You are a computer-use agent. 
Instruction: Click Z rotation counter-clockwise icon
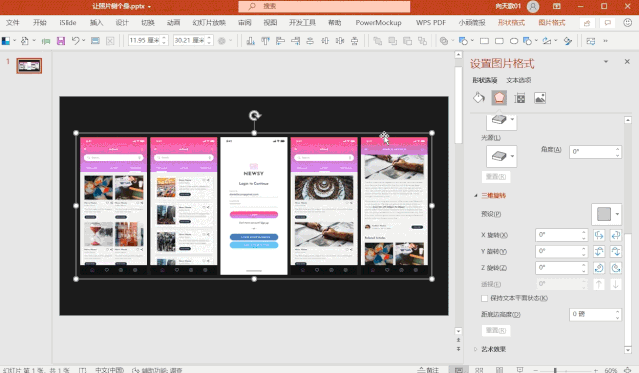[x=616, y=268]
